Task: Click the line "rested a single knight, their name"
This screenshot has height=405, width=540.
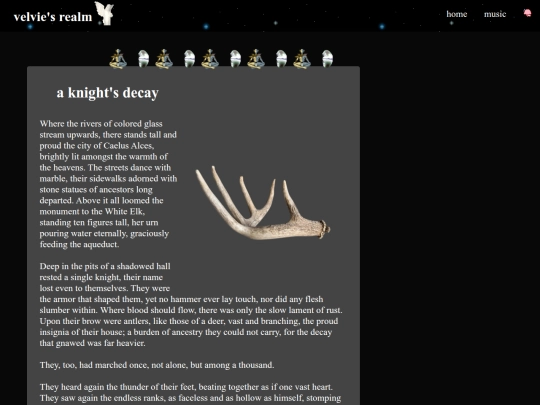Action: point(101,277)
